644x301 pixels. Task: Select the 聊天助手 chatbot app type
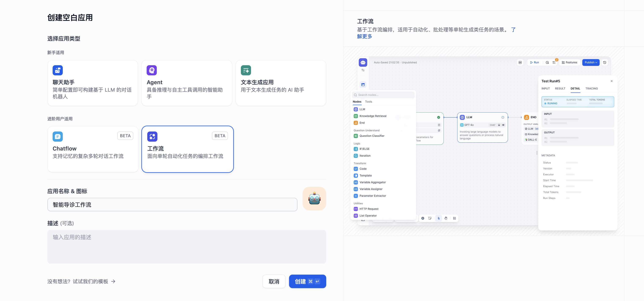click(93, 83)
